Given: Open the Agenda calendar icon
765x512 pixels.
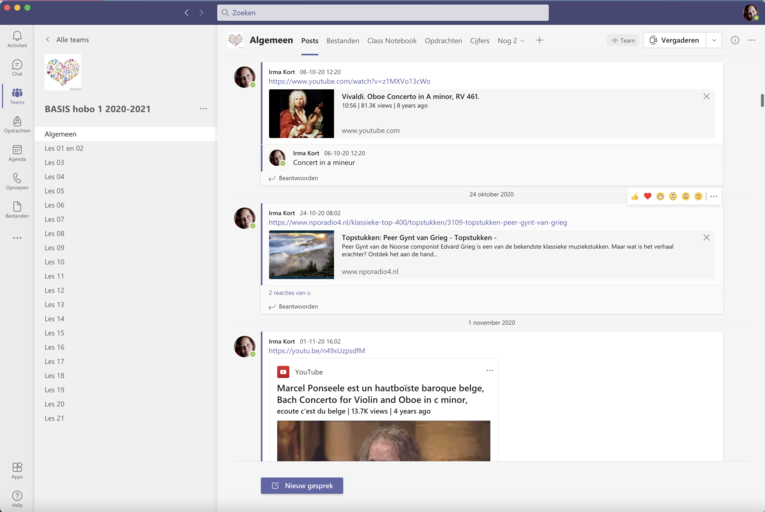Looking at the screenshot, I should tap(17, 152).
